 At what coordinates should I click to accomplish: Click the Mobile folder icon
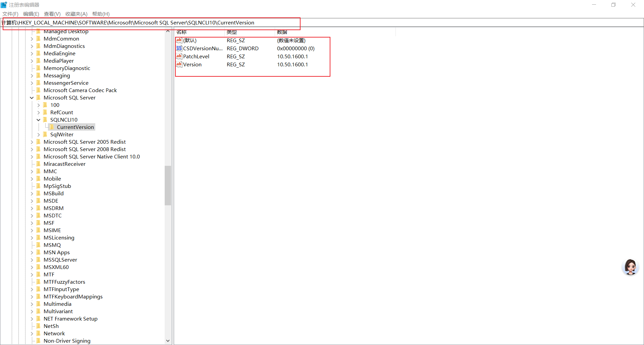click(x=38, y=179)
